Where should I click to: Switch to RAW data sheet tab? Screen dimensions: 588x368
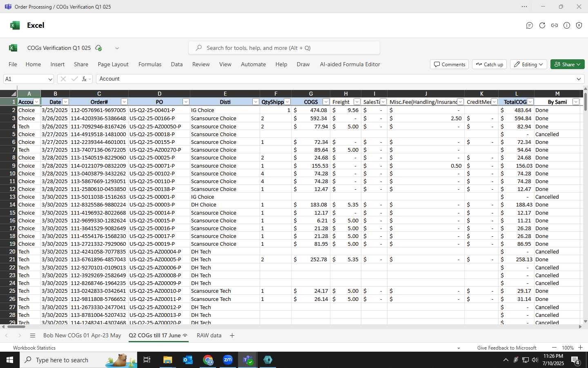click(x=209, y=335)
